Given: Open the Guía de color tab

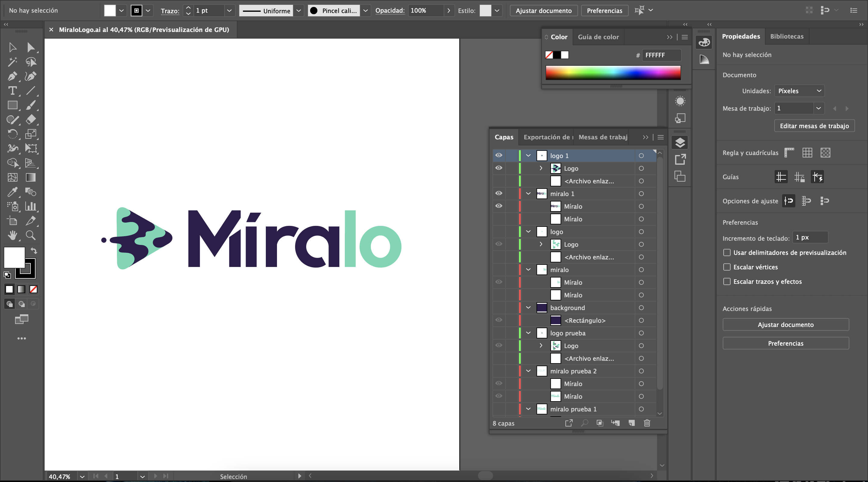Looking at the screenshot, I should coord(598,37).
